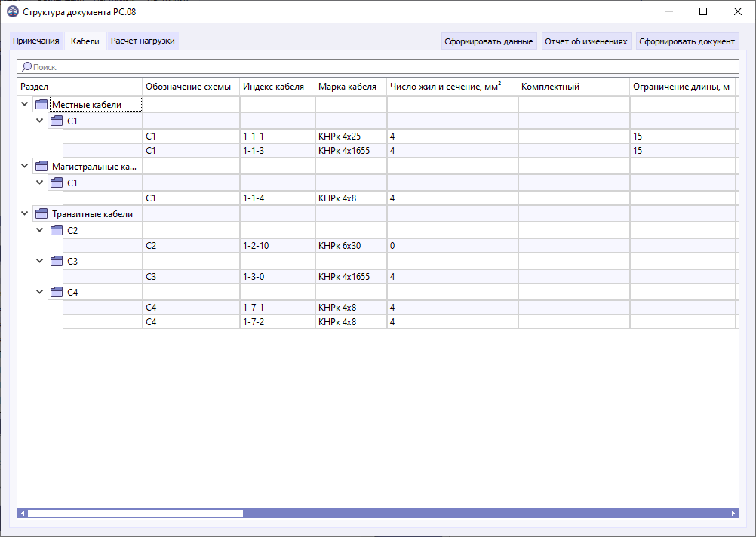This screenshot has height=537, width=756.
Task: Click the folder icon beside Местные кабели
Action: tap(41, 104)
